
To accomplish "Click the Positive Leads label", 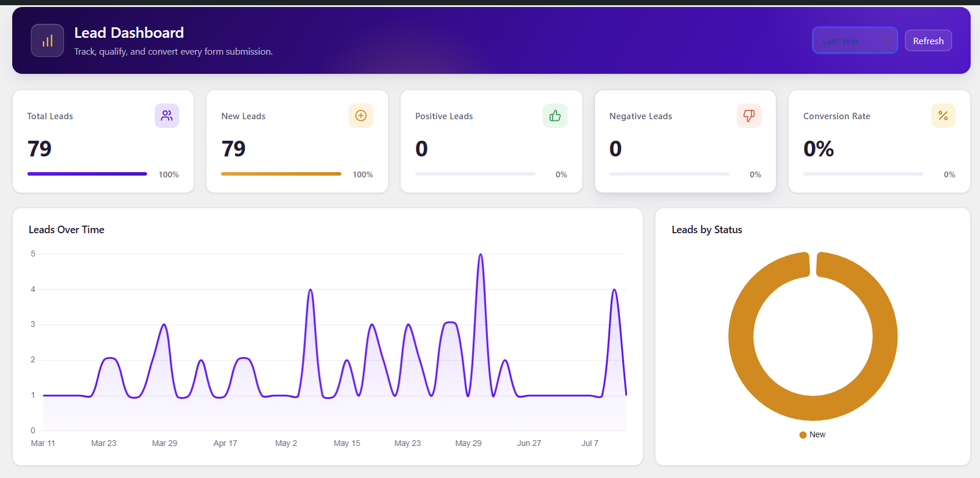I will 444,116.
